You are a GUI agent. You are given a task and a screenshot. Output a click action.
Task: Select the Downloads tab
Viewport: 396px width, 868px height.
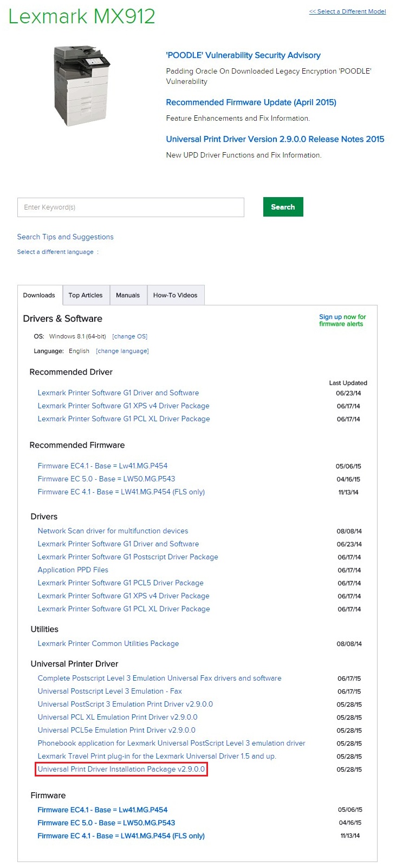coord(39,295)
